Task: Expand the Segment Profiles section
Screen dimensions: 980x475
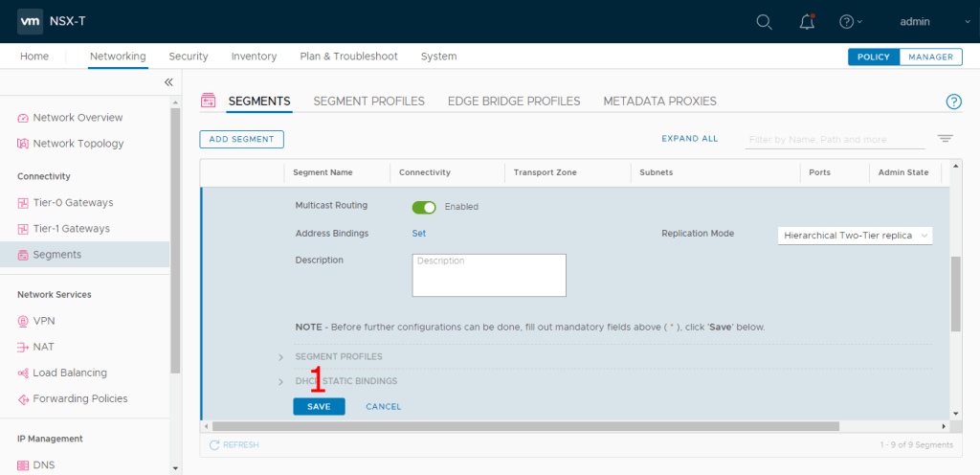Action: (281, 357)
